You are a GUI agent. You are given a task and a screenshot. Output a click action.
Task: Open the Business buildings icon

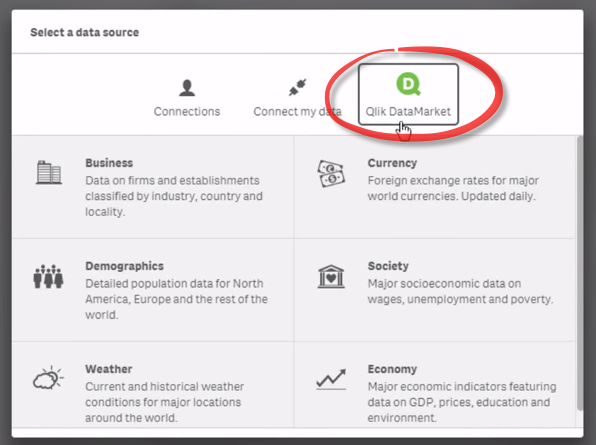pyautogui.click(x=49, y=173)
